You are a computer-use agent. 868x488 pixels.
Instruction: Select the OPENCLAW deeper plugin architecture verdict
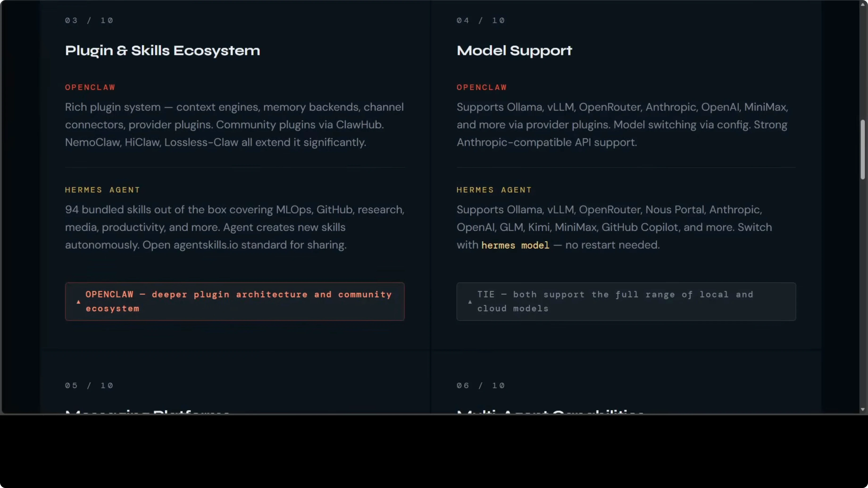[238, 302]
